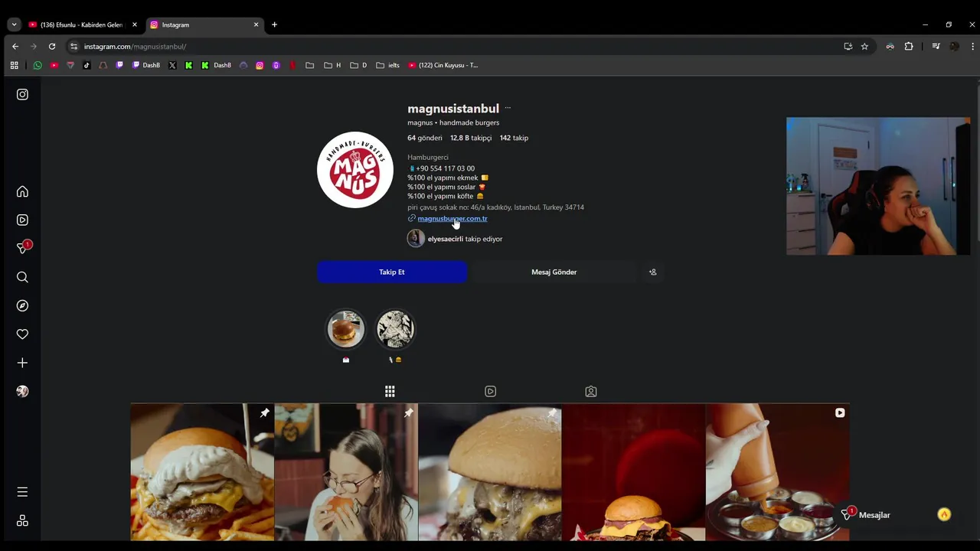The height and width of the screenshot is (551, 980).
Task: Open Explore compass icon in sidebar
Action: click(x=22, y=305)
